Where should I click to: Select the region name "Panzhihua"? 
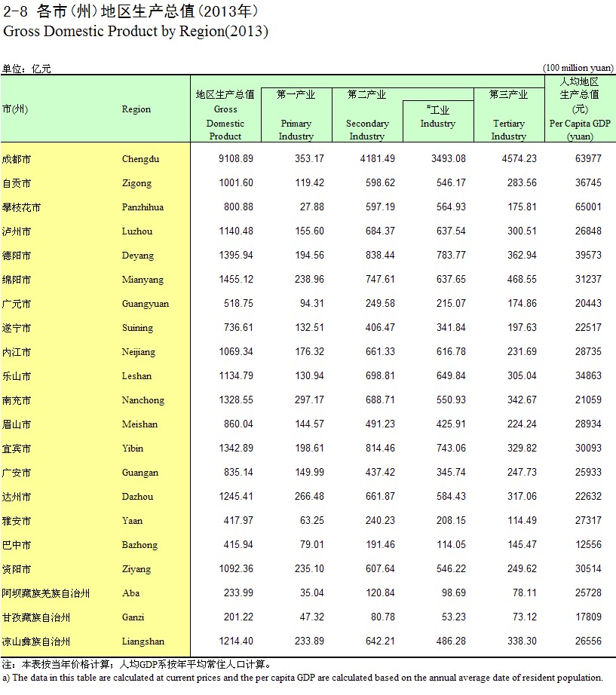click(143, 207)
